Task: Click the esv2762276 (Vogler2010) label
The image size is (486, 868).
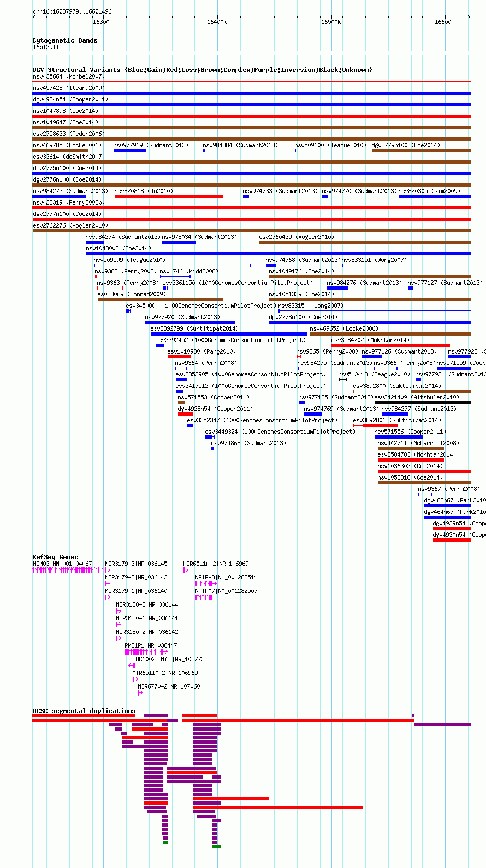Action: click(x=70, y=225)
